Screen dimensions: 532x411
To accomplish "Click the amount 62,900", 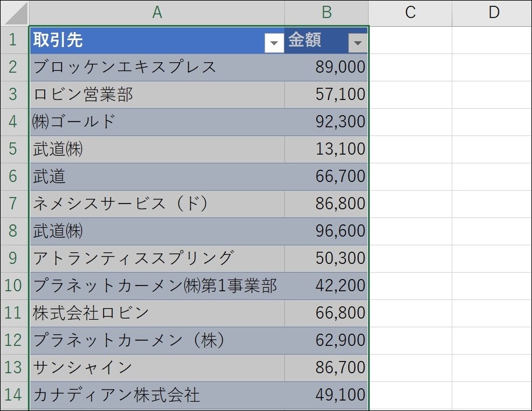I will pos(326,341).
